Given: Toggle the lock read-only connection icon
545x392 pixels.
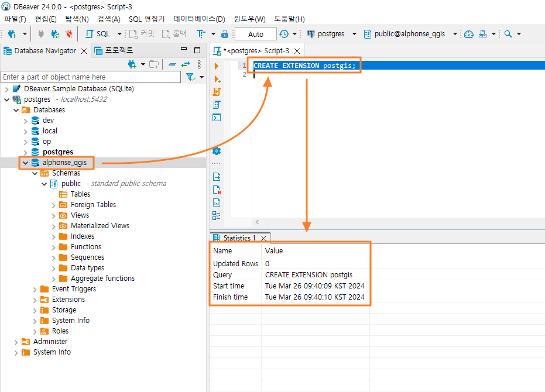Looking at the screenshot, I should coord(225,34).
